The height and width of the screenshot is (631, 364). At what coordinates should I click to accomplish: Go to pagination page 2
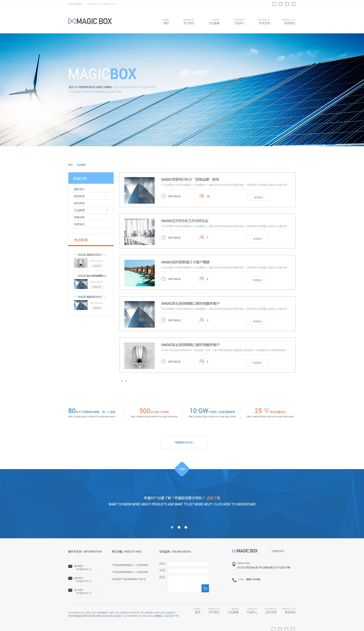point(126,381)
